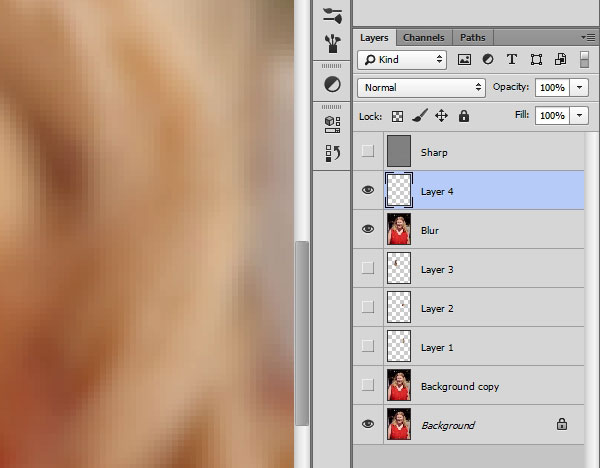Open the Brush Presets panel icon
600x468 pixels.
(x=333, y=43)
